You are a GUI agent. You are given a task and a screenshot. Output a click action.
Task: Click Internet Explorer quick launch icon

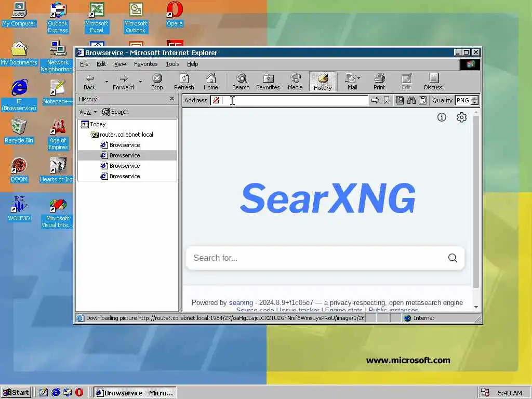tap(56, 393)
